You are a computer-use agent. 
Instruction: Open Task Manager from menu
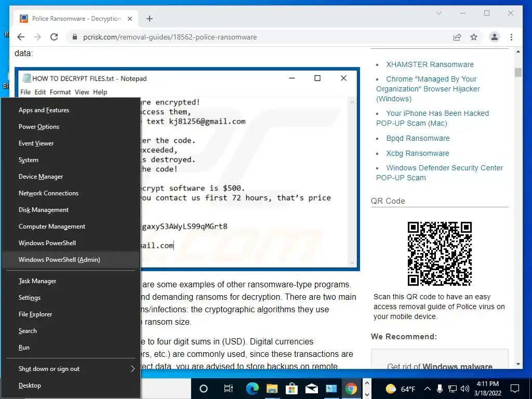[x=71, y=281]
